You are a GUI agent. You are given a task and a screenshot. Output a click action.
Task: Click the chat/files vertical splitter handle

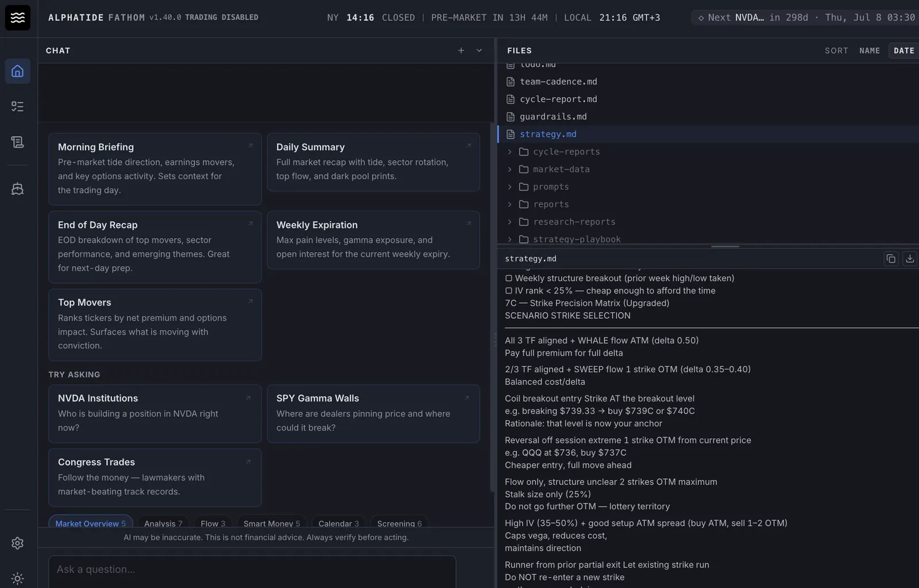(x=496, y=341)
